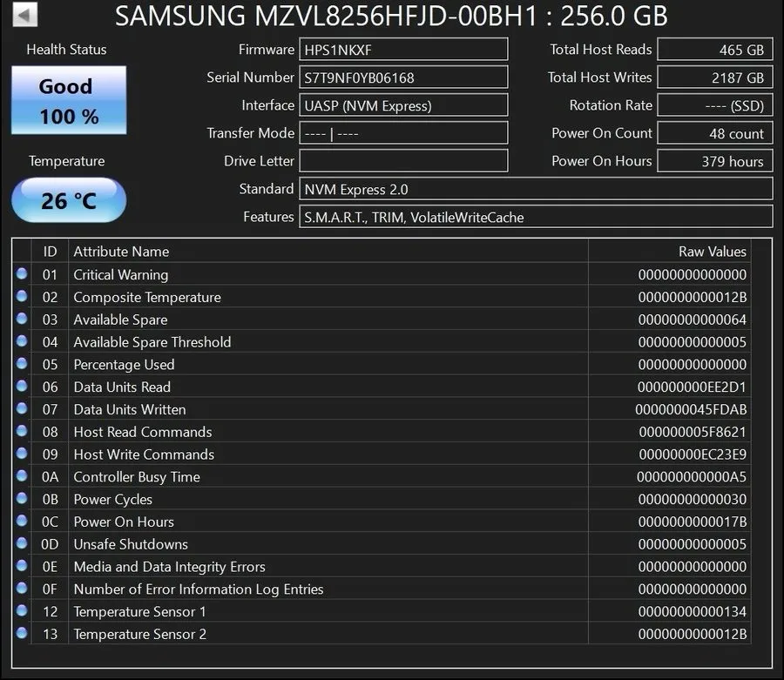
Task: Click the status dot for Media and Data Integrity Errors
Action: (22, 566)
